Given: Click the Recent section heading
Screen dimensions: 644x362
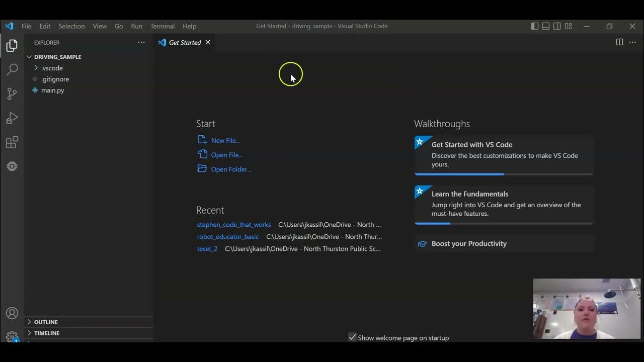Looking at the screenshot, I should (x=210, y=210).
